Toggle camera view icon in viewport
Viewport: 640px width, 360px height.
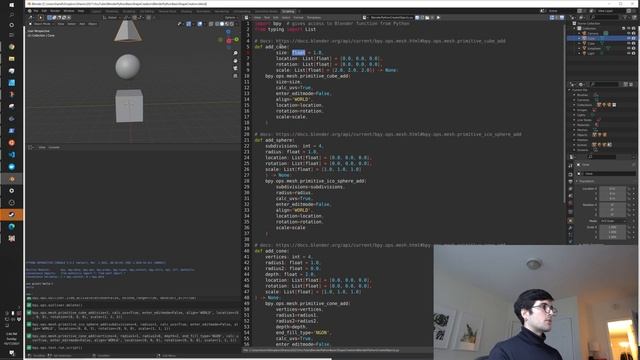click(236, 68)
